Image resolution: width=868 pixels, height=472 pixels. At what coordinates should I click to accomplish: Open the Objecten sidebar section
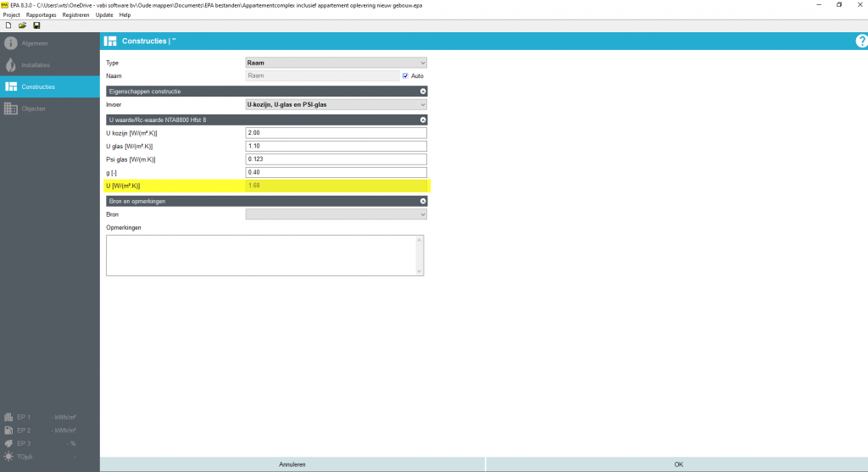pyautogui.click(x=50, y=108)
